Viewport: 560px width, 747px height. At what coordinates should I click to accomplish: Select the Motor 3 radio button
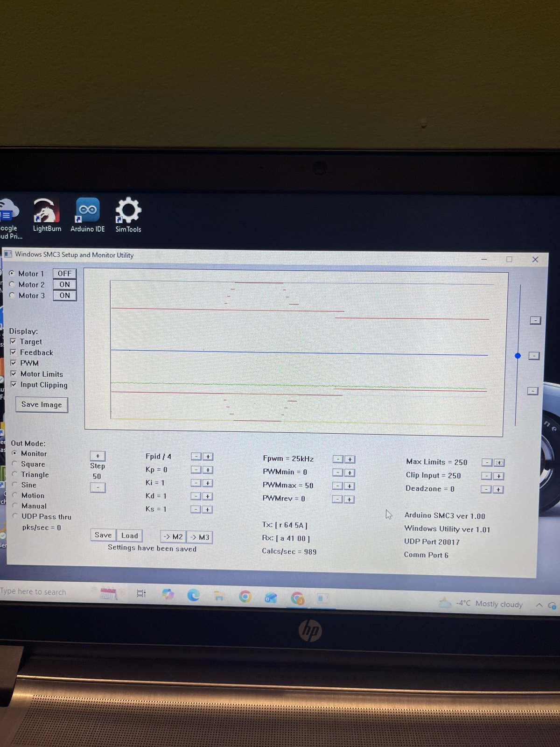12,295
